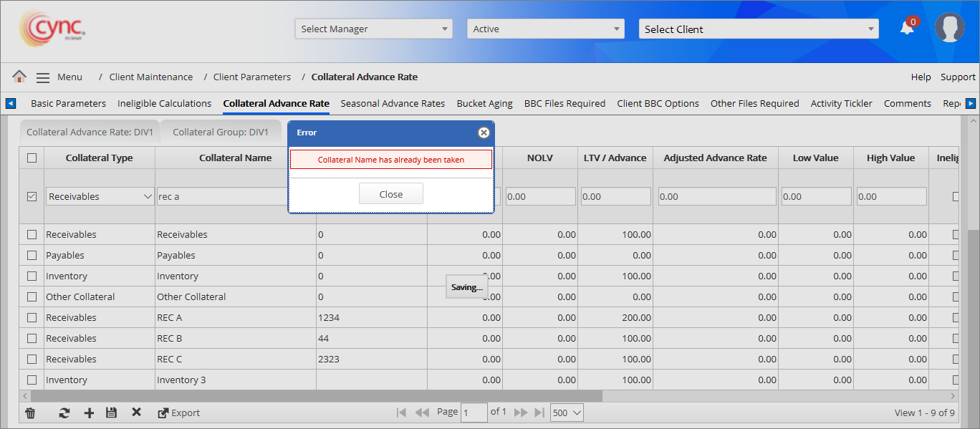Switch to the Bucket Aging tab

point(484,104)
